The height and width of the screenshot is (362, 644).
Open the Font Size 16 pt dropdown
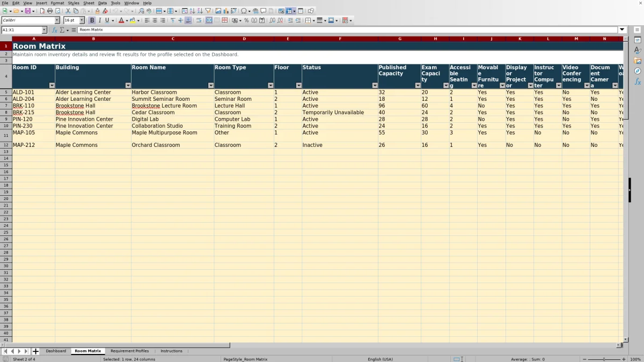pos(82,20)
